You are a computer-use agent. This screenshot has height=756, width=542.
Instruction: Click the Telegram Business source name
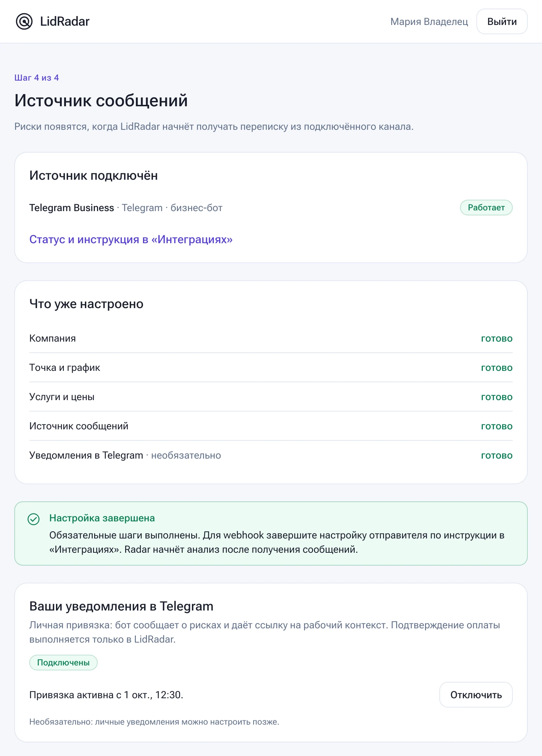72,208
